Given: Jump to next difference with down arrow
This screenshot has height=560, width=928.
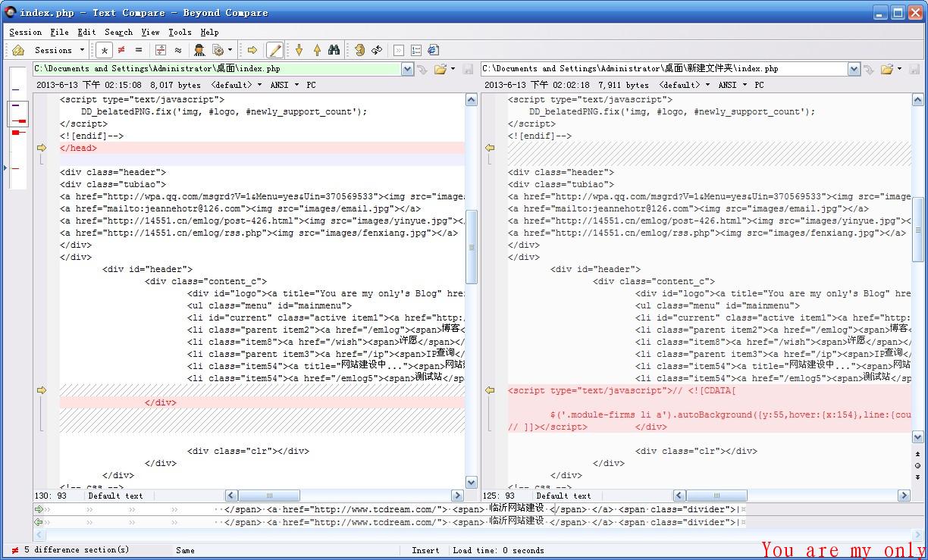Looking at the screenshot, I should coord(299,50).
